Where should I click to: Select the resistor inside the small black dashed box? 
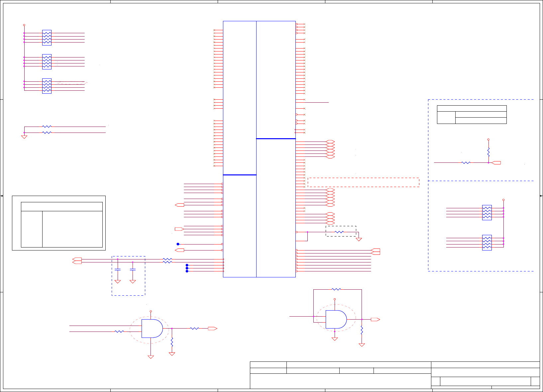[339, 232]
